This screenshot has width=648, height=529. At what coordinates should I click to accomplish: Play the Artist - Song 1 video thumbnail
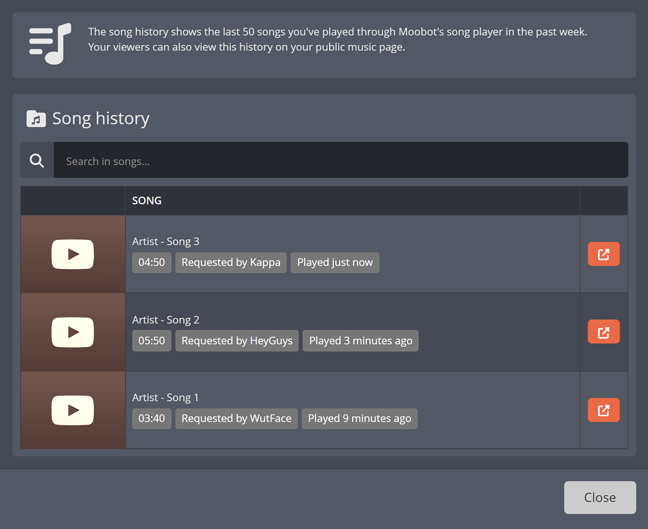(x=73, y=410)
